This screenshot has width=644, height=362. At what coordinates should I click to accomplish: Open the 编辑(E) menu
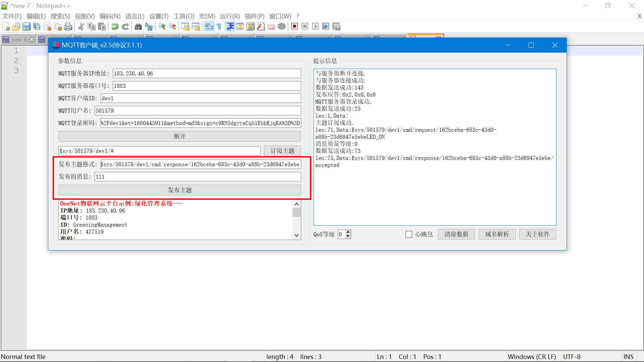coord(36,16)
